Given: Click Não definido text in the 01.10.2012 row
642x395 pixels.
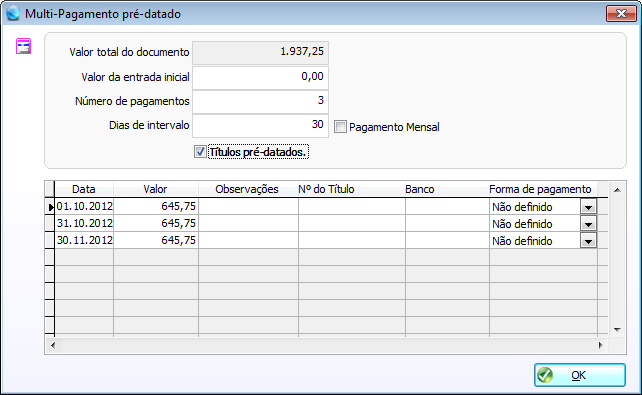Looking at the screenshot, I should (522, 207).
